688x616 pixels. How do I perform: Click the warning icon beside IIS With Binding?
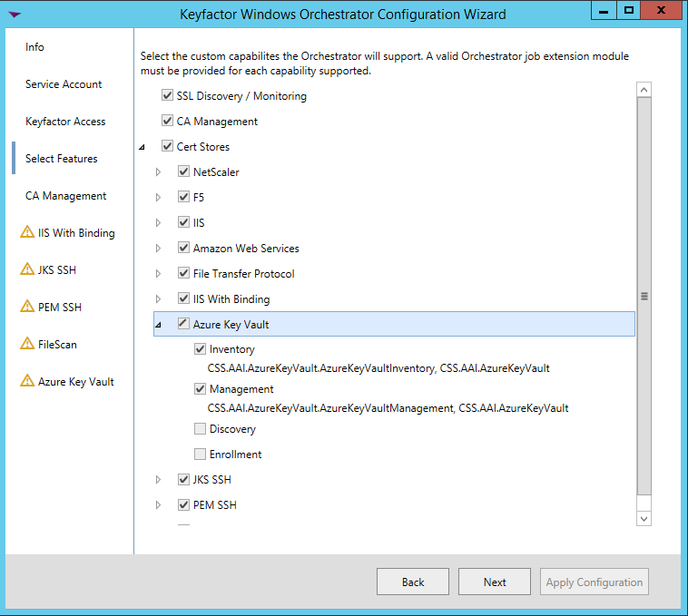pyautogui.click(x=27, y=232)
